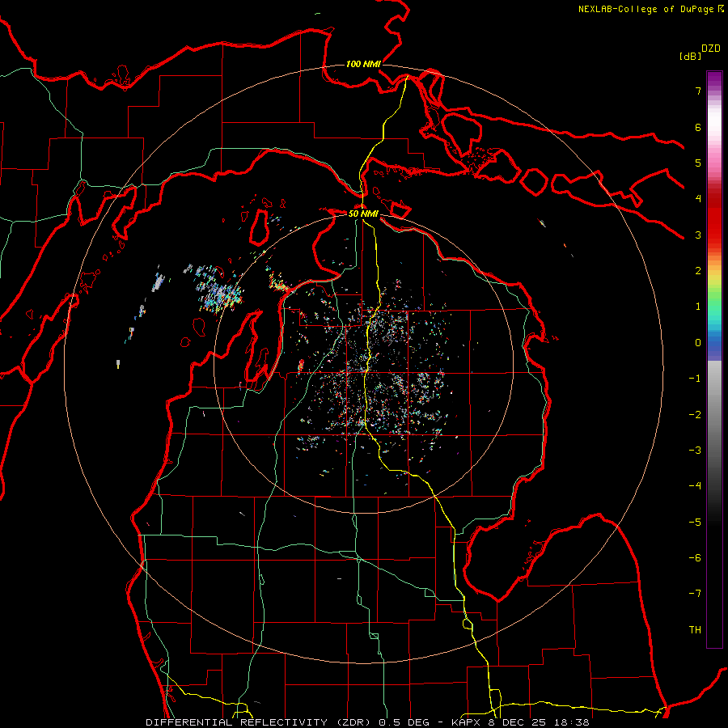
Task: Click the 0 value on color scale
Action: coord(698,343)
